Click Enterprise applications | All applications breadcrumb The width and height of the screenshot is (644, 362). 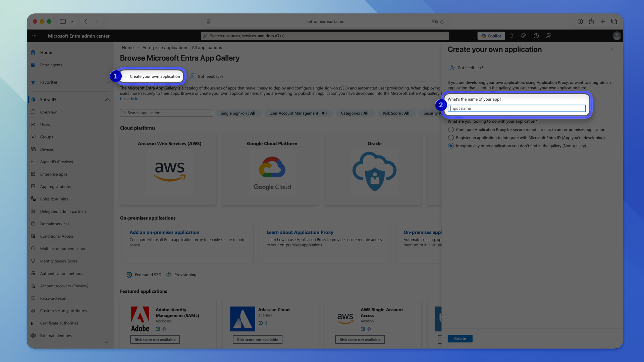(182, 48)
